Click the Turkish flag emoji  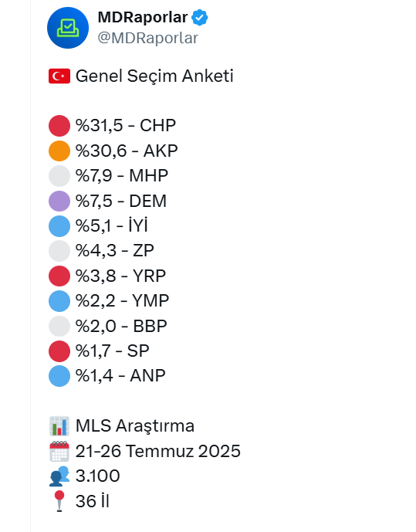coord(59,76)
